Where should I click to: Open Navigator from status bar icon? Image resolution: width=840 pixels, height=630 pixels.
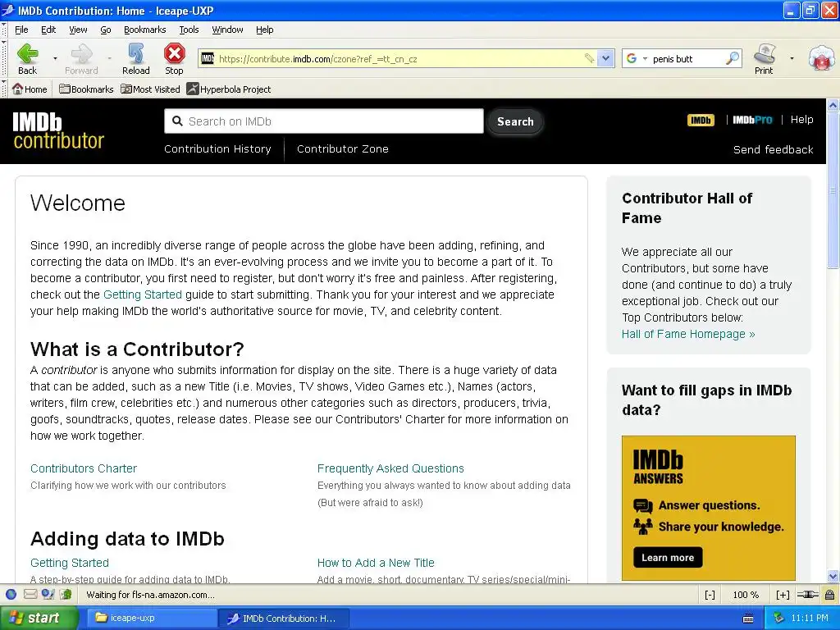click(11, 594)
